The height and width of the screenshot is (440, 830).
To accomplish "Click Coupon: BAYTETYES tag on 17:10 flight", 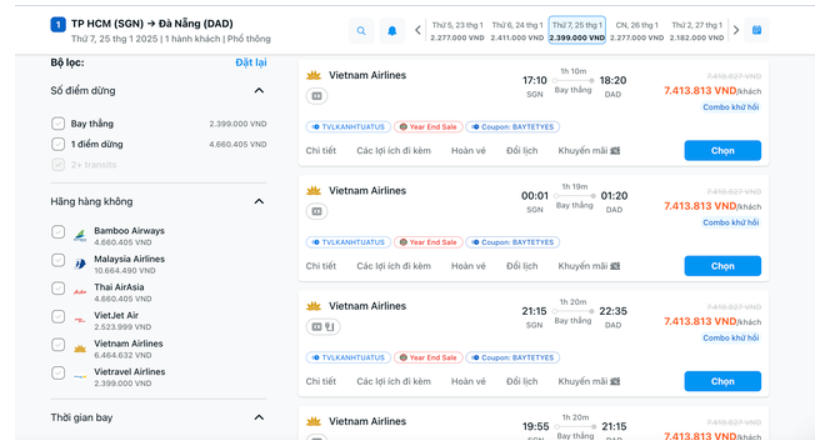I will coord(512,127).
